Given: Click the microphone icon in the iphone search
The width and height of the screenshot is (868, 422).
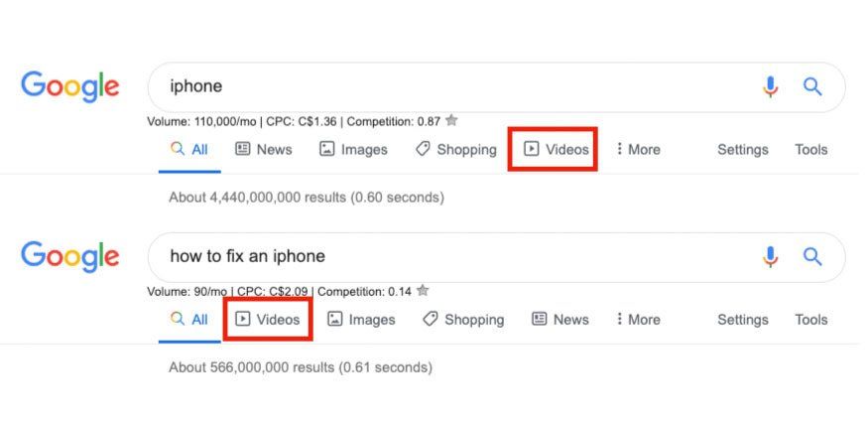Looking at the screenshot, I should click(x=770, y=87).
